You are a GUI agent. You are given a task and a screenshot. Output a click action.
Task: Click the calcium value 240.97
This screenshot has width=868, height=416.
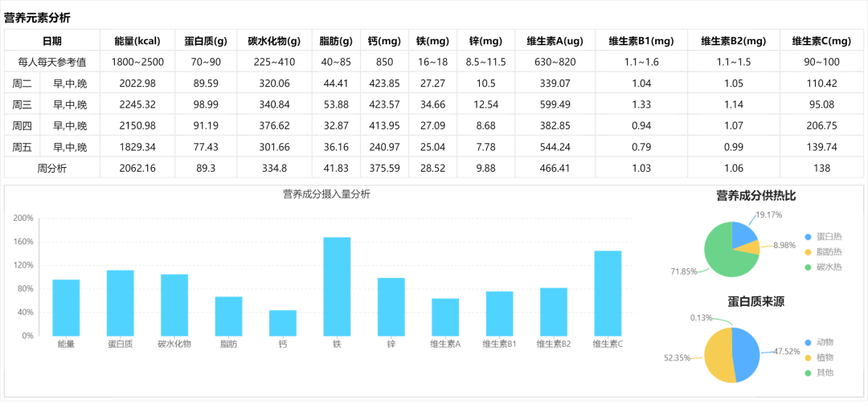point(384,147)
